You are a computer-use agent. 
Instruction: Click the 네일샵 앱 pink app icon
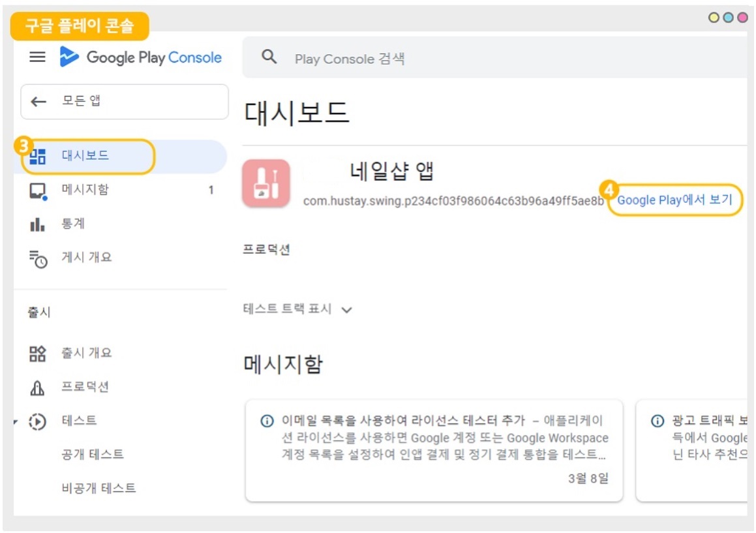pos(266,183)
